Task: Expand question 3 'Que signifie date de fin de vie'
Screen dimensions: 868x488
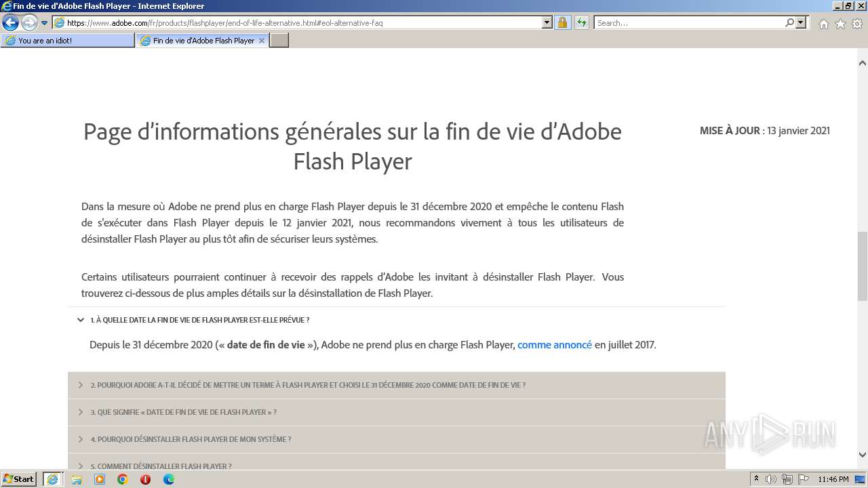Action: tap(397, 412)
